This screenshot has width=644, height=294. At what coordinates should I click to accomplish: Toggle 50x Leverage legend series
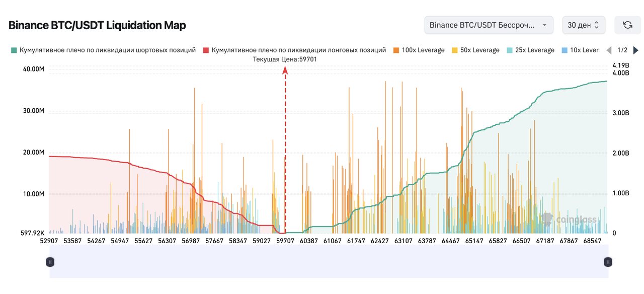pyautogui.click(x=475, y=50)
